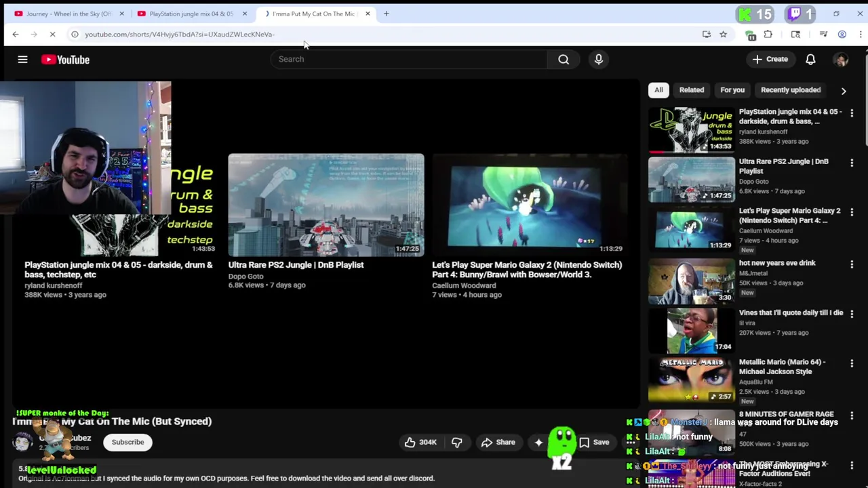Open more options for Metallic Mario sidebar video
The image size is (868, 488).
(x=852, y=363)
